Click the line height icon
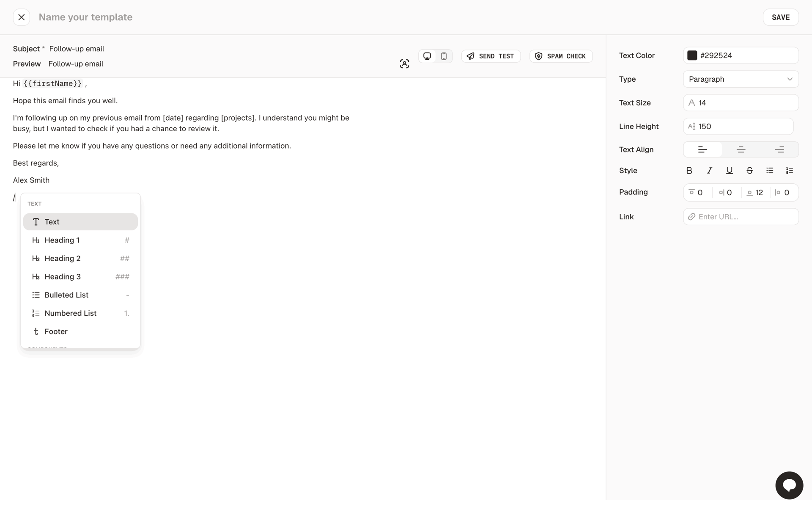Screen dimensions: 812x508 691,127
